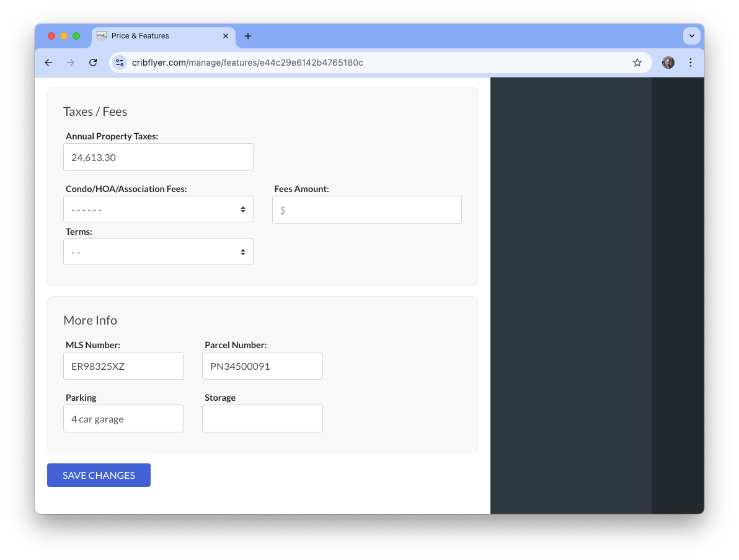Minimize the browser window with yellow button
739x560 pixels.
pos(64,36)
